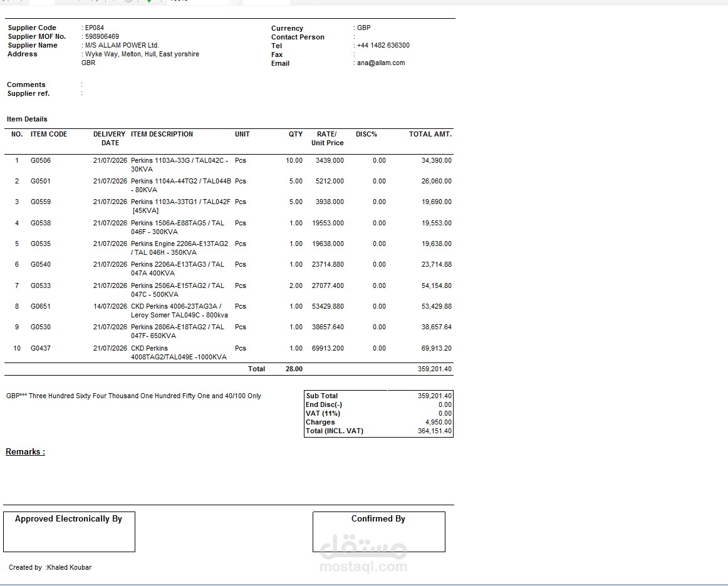Click the quantity 2.00 for G0533
The width and height of the screenshot is (728, 586).
pyautogui.click(x=296, y=286)
